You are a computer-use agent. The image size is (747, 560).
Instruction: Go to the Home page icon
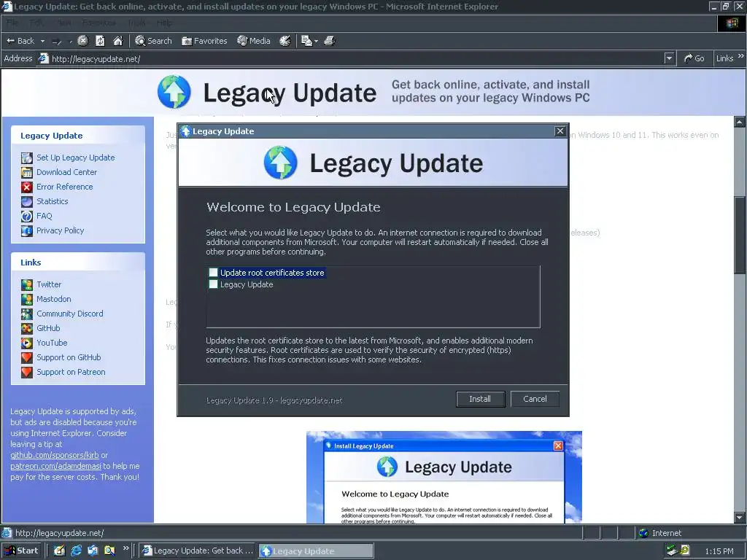[117, 41]
